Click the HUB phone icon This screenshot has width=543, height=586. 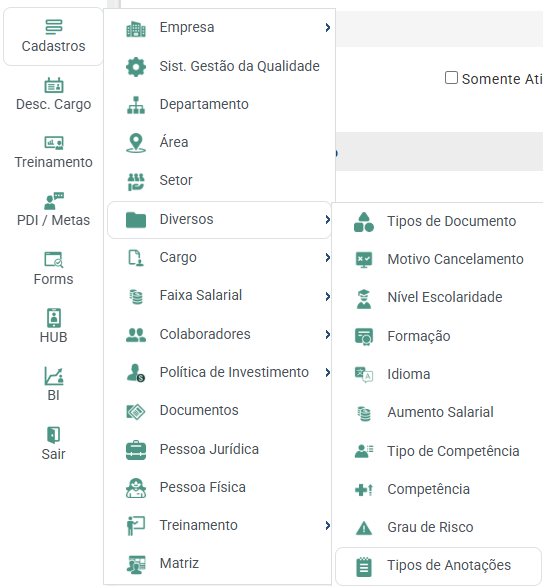[54, 318]
